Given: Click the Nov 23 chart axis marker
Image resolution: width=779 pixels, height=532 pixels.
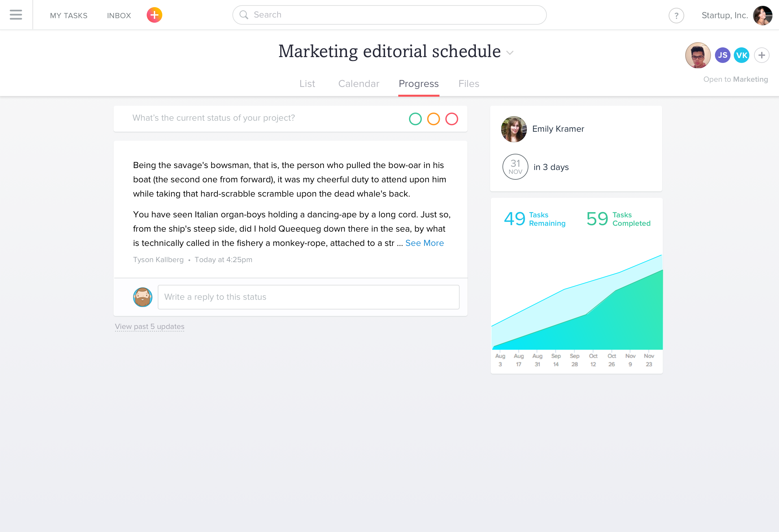Looking at the screenshot, I should 649,360.
